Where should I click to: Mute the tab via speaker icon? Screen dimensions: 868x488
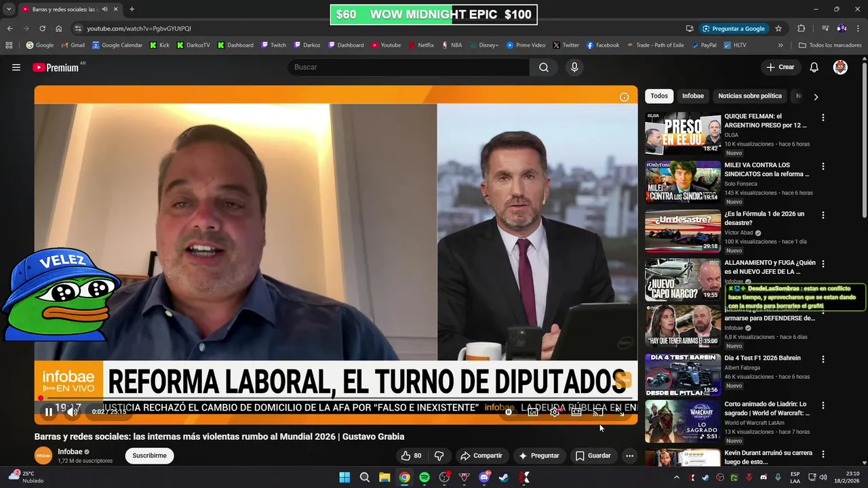(x=104, y=9)
